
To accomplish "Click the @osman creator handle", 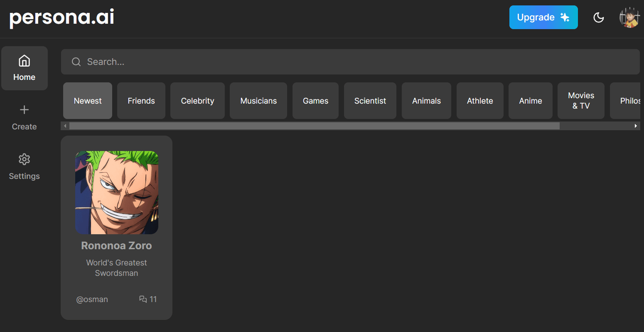I will tap(92, 300).
